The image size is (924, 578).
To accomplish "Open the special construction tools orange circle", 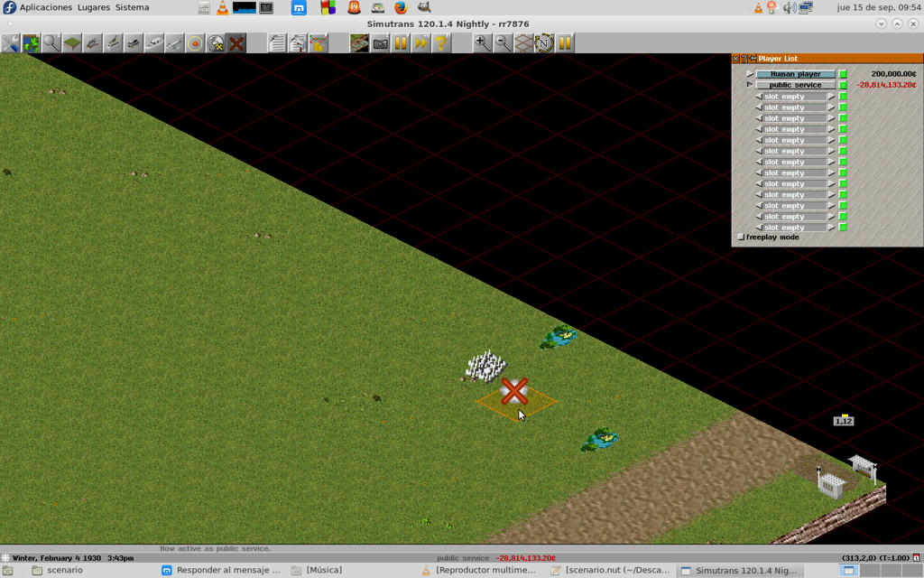I will pyautogui.click(x=195, y=43).
